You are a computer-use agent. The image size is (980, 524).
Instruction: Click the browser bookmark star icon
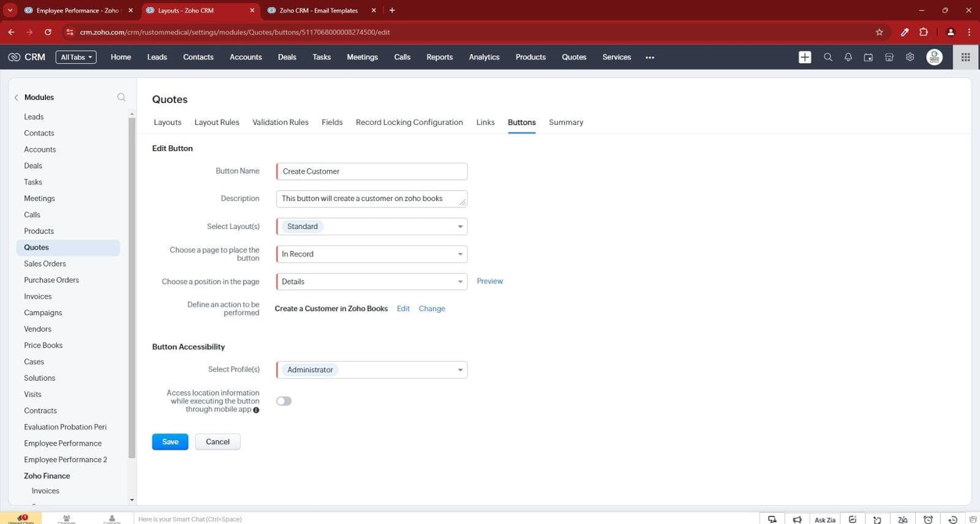point(879,32)
